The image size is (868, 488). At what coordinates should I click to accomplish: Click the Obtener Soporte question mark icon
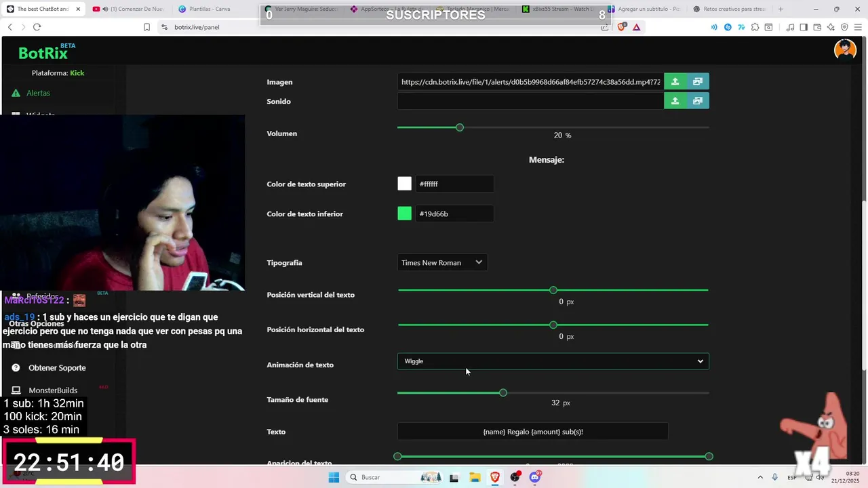16,367
